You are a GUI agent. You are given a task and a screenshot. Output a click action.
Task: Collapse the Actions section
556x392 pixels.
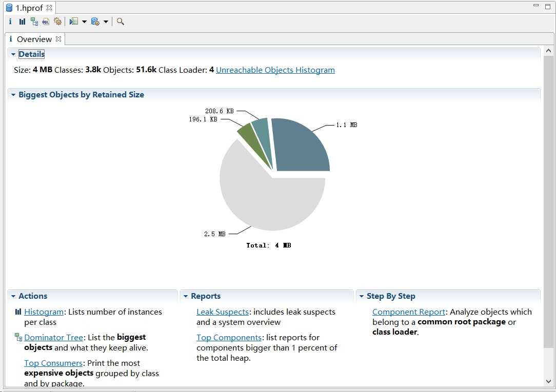(13, 296)
